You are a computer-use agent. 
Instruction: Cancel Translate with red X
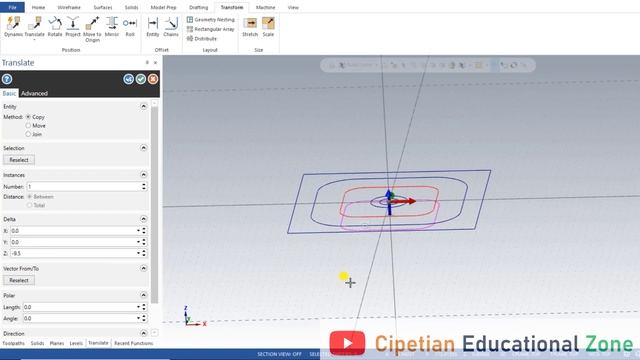click(153, 79)
